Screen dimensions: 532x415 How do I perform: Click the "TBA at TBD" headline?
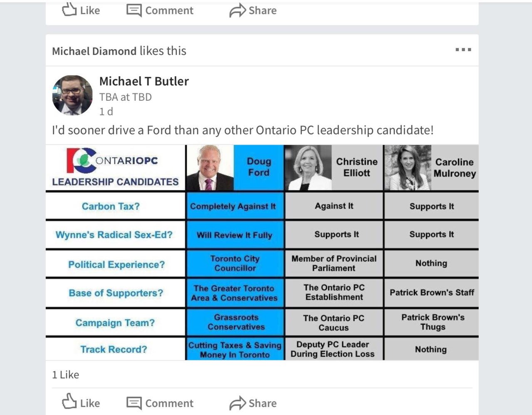point(125,97)
